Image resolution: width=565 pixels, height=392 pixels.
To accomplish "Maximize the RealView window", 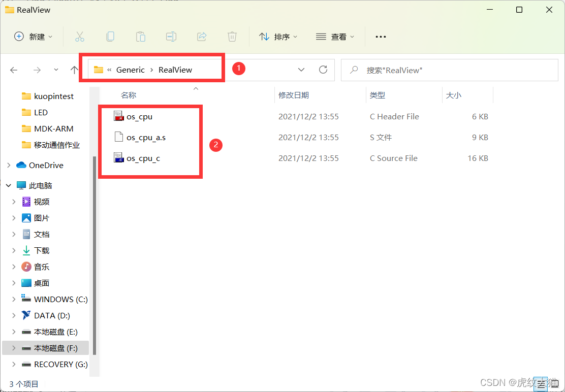I will pos(519,10).
